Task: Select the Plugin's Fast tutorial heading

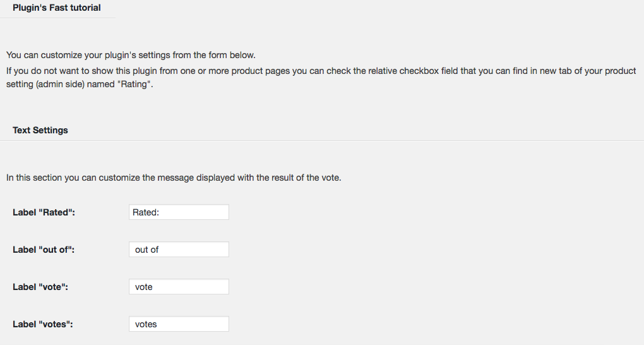Action: point(57,8)
